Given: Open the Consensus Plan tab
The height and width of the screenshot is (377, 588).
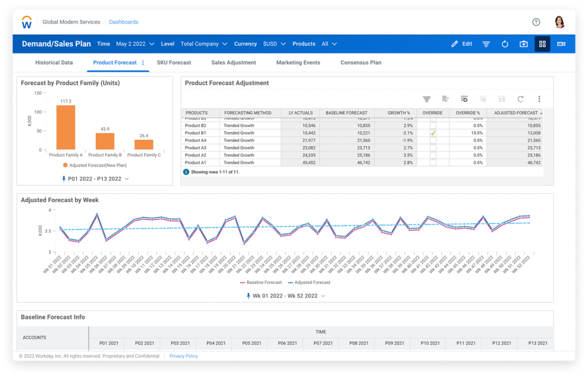Looking at the screenshot, I should pos(360,62).
